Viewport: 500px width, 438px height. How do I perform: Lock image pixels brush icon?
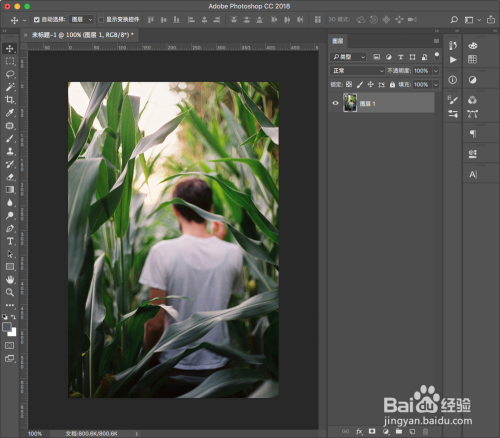360,84
